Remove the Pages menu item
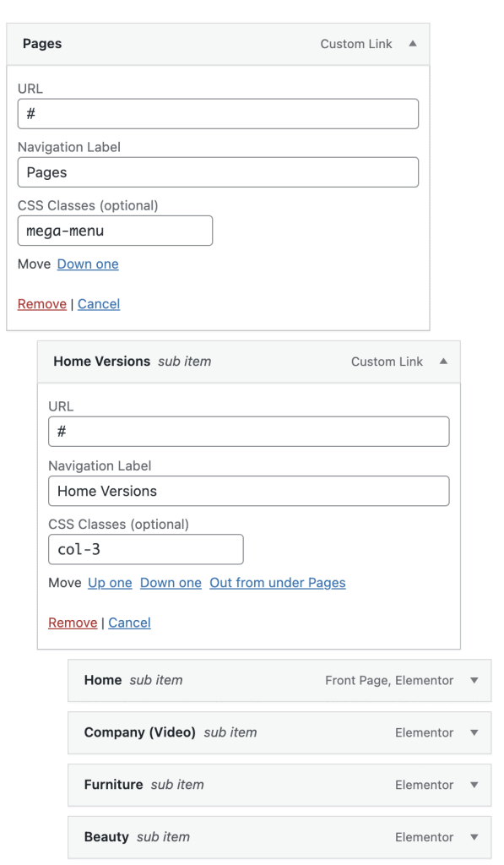504x865 pixels. tap(42, 304)
